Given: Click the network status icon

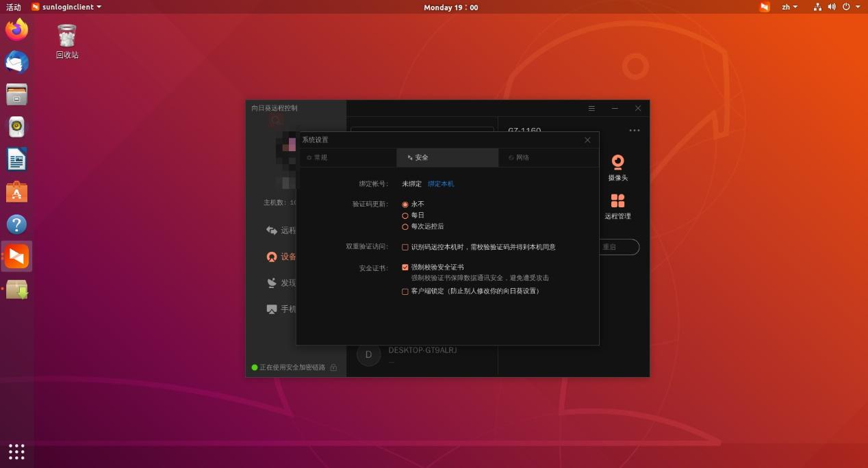Looking at the screenshot, I should point(817,7).
